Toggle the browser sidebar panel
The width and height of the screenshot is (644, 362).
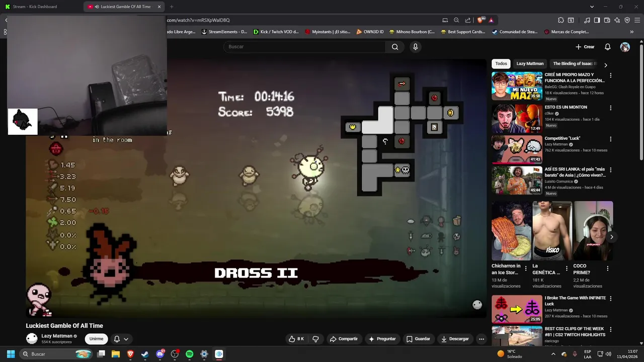click(x=597, y=20)
